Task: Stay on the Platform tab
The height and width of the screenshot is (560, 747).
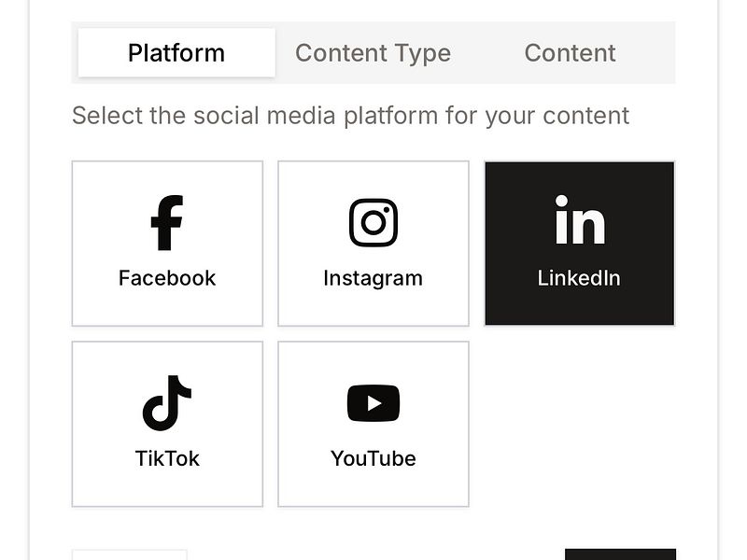Action: coord(176,53)
